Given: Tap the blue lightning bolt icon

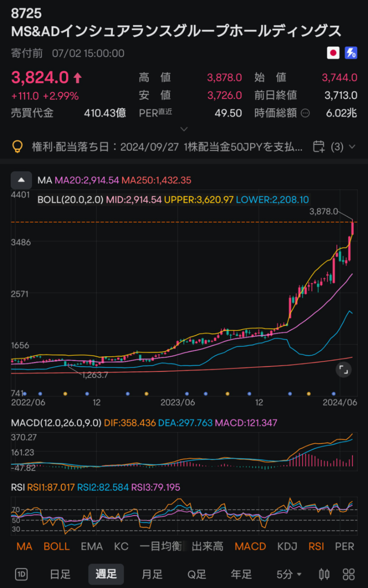Looking at the screenshot, I should point(351,53).
